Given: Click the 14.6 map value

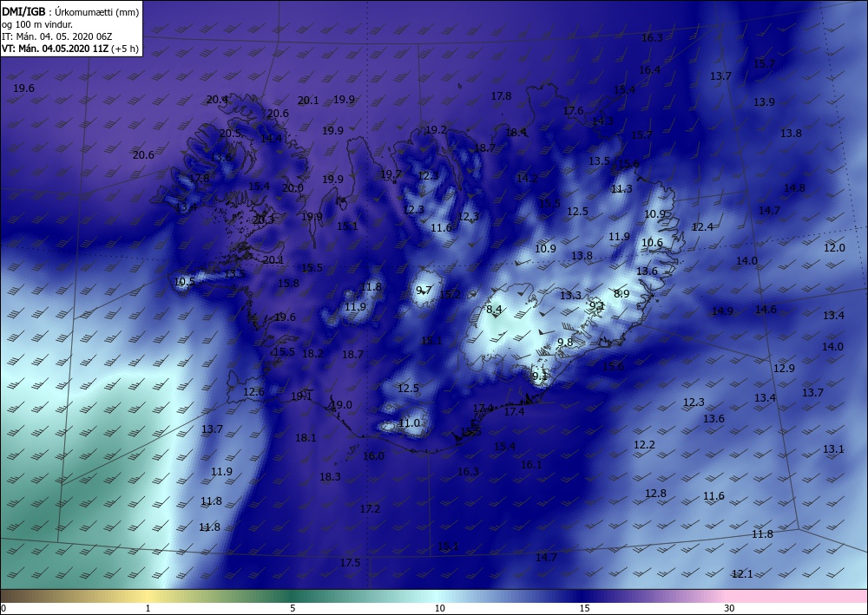Looking at the screenshot, I should pos(766,310).
